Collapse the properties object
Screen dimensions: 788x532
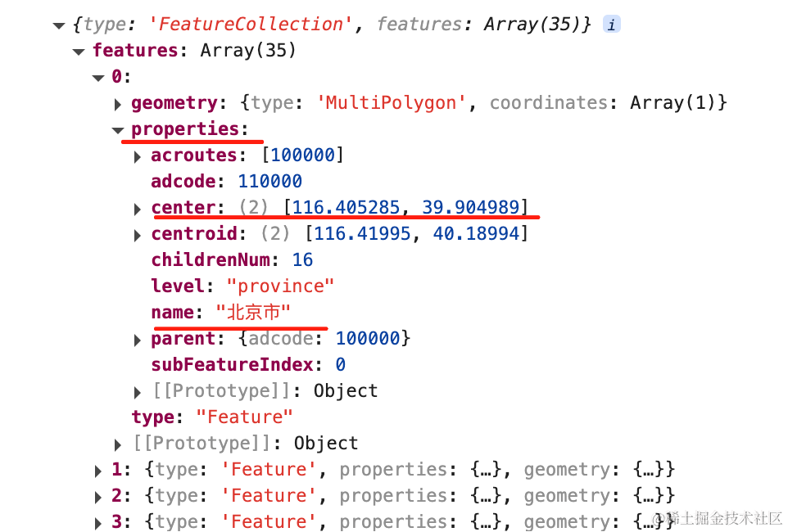(x=118, y=130)
